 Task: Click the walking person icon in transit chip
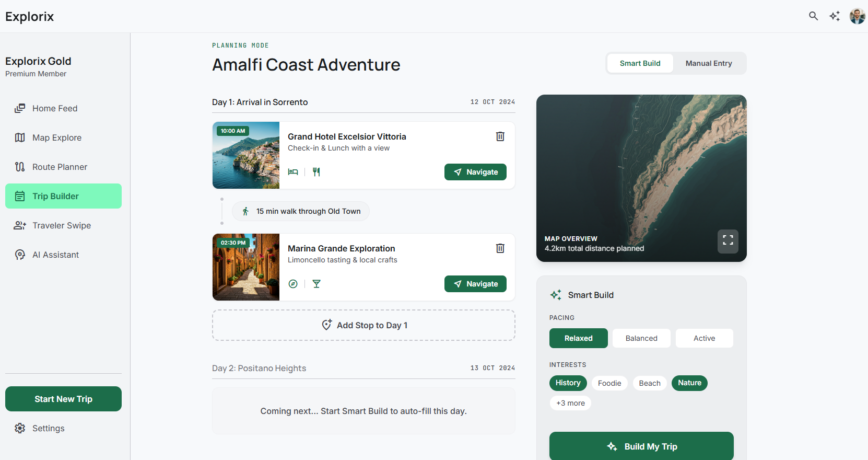point(245,211)
